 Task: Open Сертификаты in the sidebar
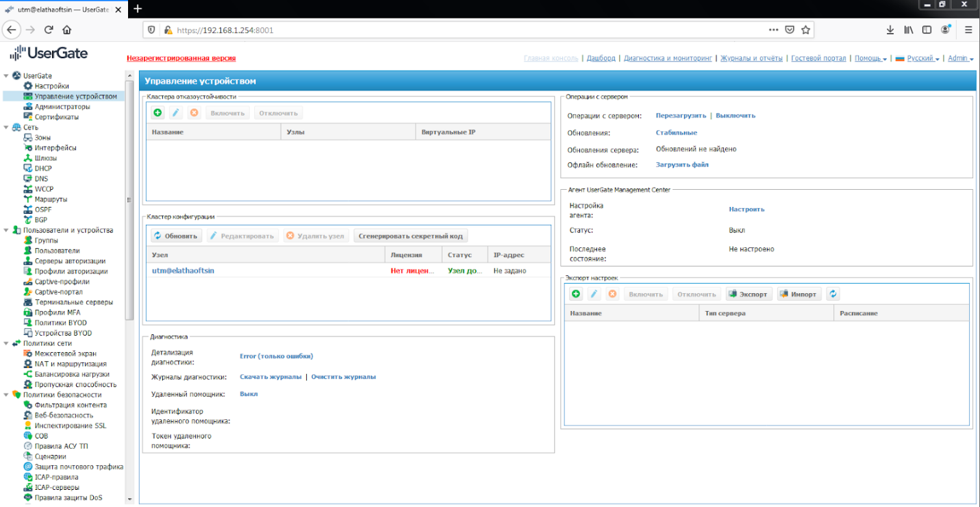pos(57,117)
